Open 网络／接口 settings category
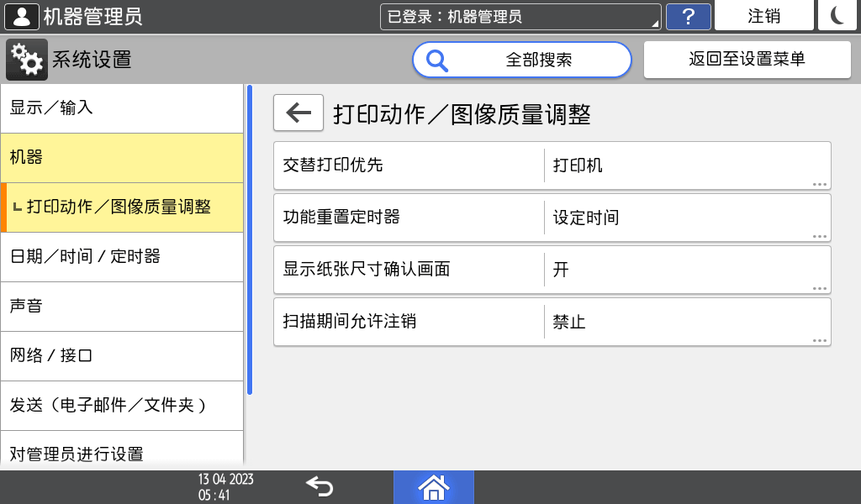Viewport: 861px width, 504px height. [x=122, y=355]
